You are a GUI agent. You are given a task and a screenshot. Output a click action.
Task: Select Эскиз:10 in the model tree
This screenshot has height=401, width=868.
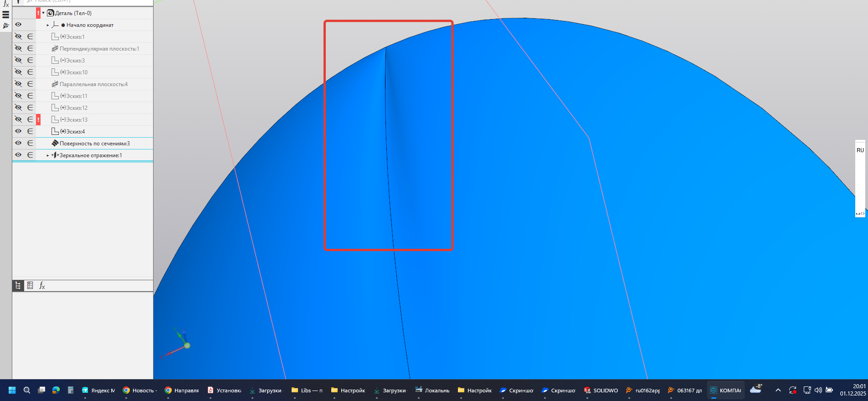pos(77,72)
